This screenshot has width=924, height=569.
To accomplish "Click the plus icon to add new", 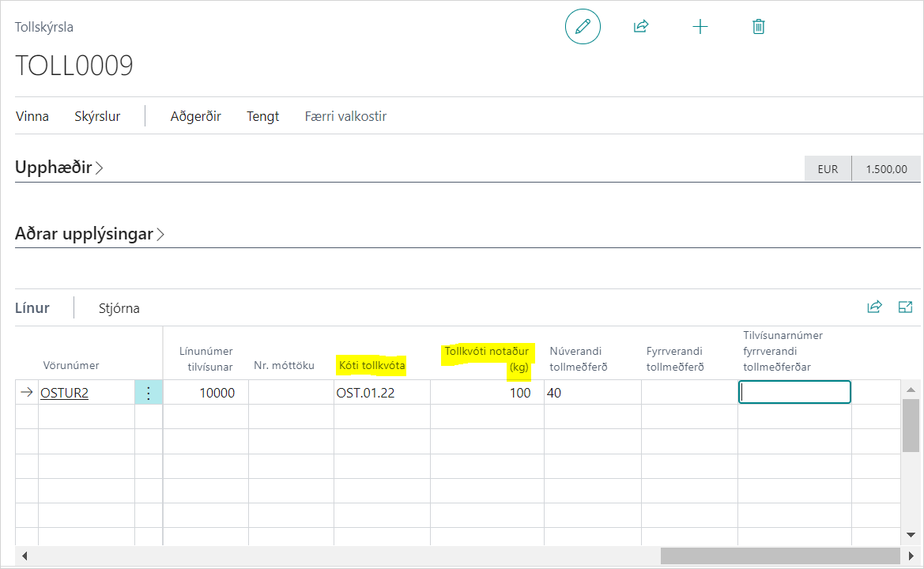I will coord(700,27).
